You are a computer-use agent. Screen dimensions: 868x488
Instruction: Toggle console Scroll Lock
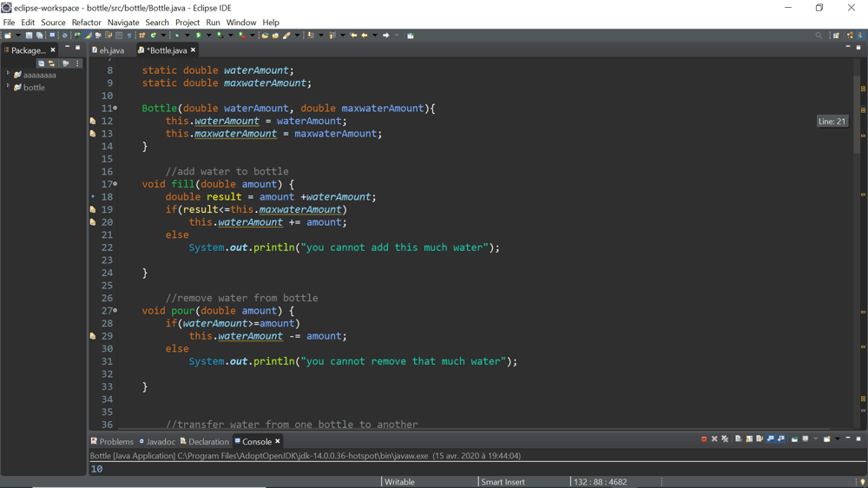click(749, 439)
